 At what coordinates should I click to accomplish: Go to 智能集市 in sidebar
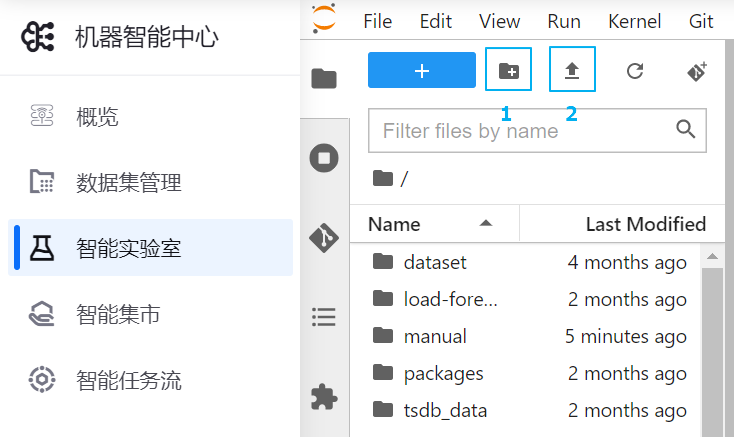(118, 315)
